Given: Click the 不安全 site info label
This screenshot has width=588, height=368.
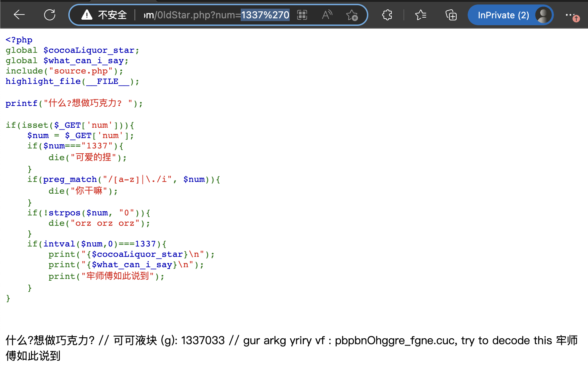Looking at the screenshot, I should point(112,15).
